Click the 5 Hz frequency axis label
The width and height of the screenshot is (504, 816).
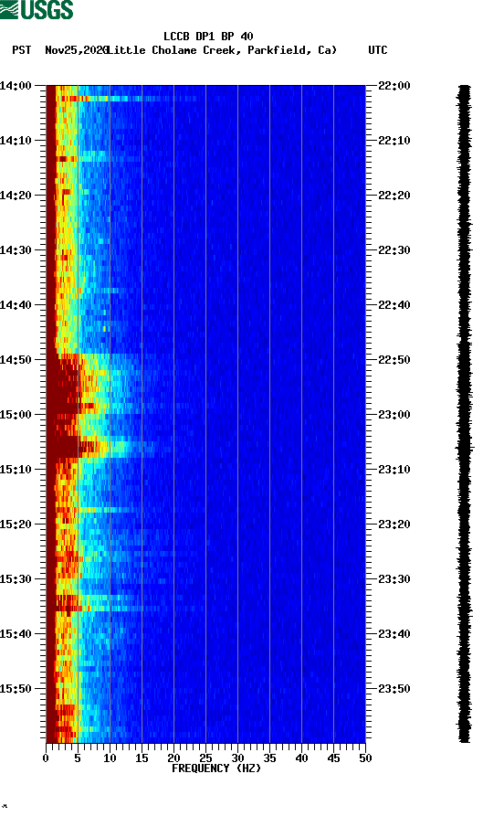78,758
